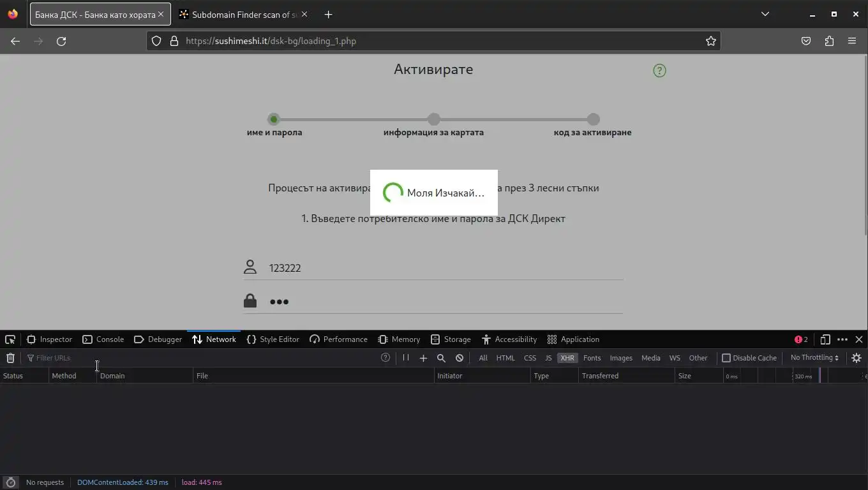Open the Performance tab
This screenshot has width=868, height=490.
click(338, 339)
